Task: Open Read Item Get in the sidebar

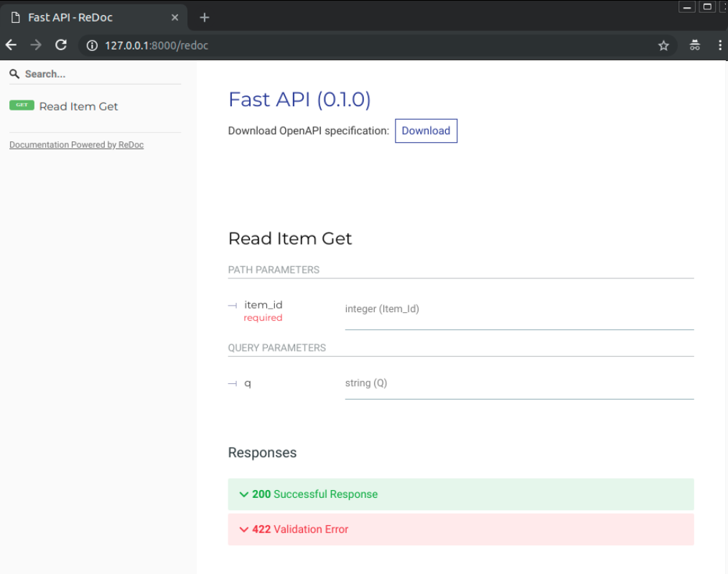Action: [x=78, y=106]
